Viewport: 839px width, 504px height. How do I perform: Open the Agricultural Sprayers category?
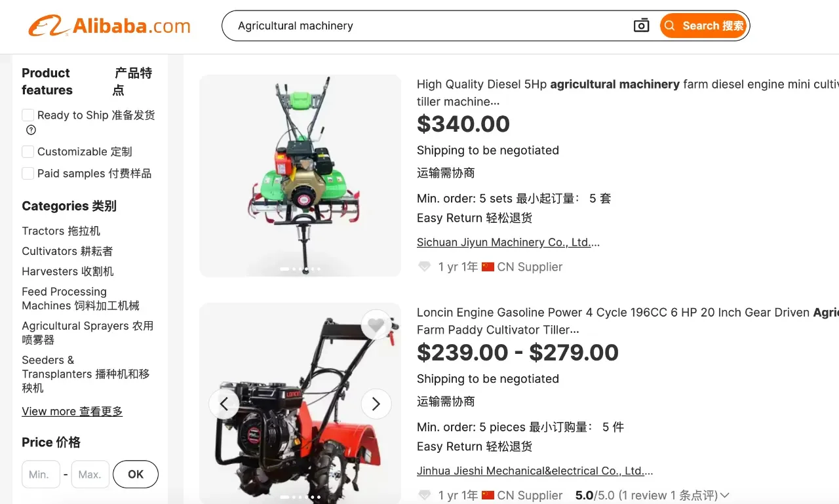pos(87,332)
